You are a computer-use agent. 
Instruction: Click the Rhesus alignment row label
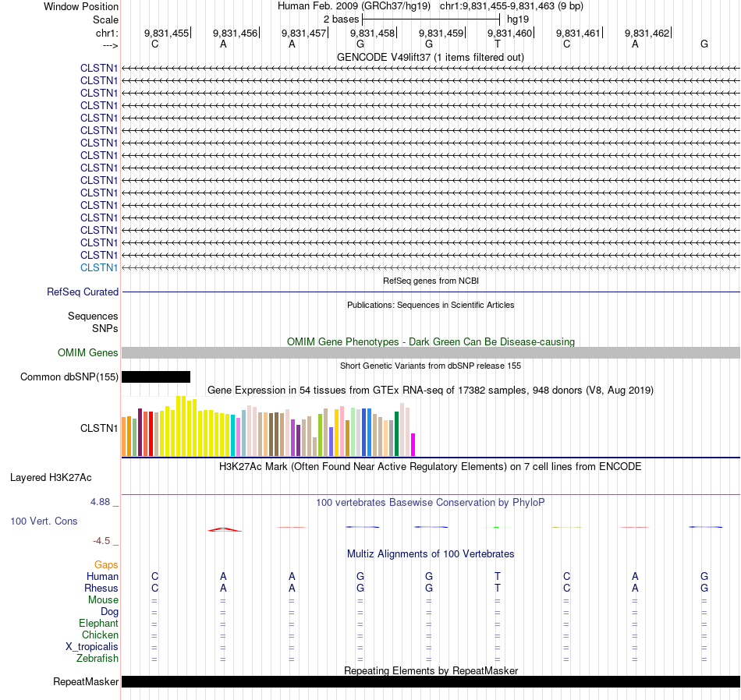pyautogui.click(x=101, y=588)
